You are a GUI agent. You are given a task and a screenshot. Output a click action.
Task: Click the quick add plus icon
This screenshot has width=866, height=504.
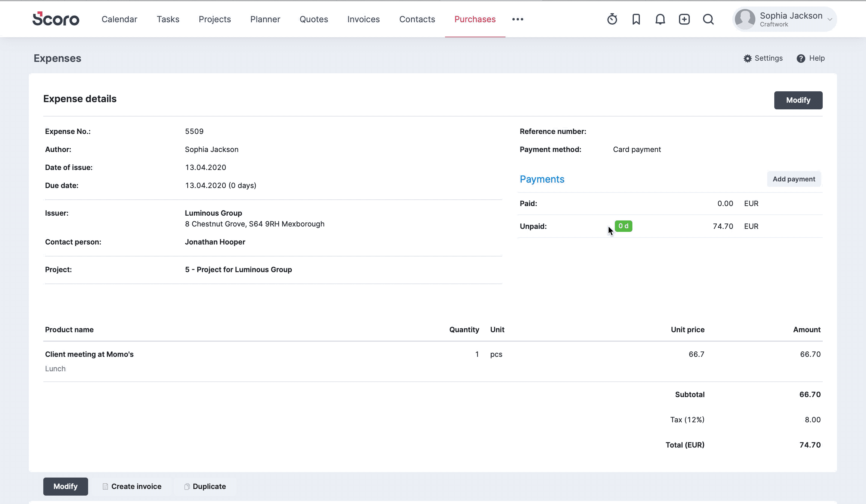click(x=684, y=19)
